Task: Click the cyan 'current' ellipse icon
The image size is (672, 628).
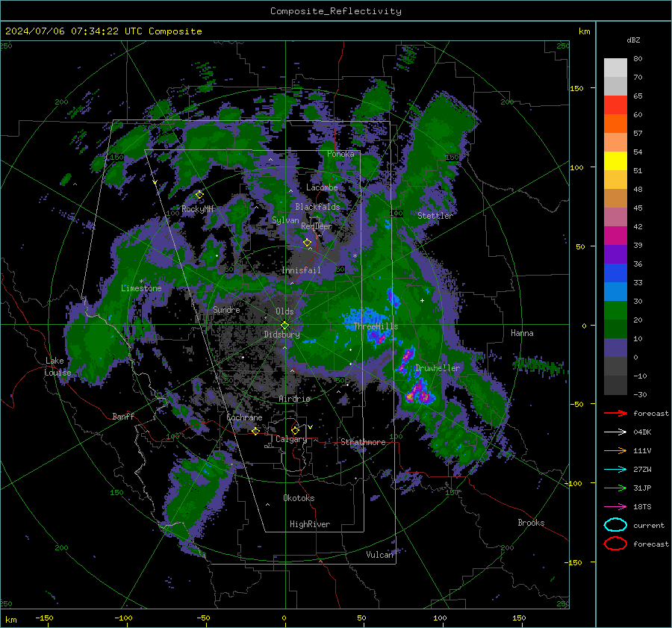Action: (615, 525)
